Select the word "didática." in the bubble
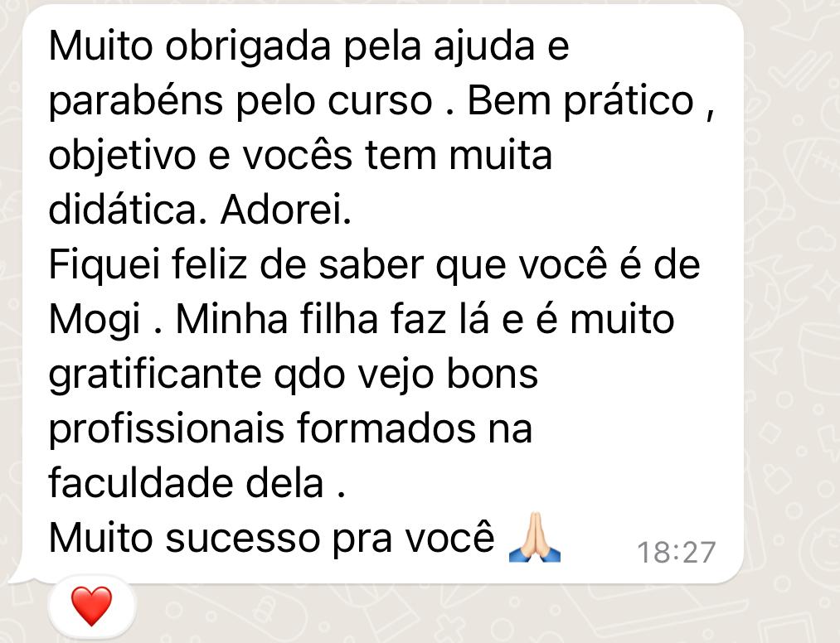The image size is (840, 643). coord(128,210)
